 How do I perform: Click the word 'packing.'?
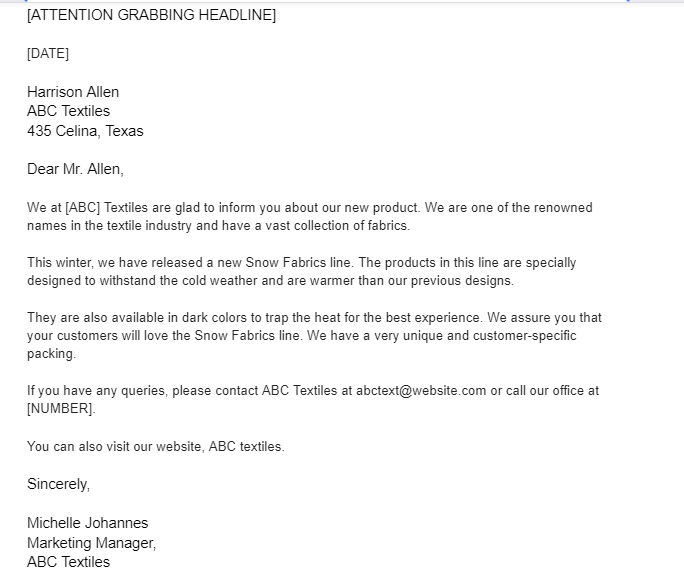point(51,354)
